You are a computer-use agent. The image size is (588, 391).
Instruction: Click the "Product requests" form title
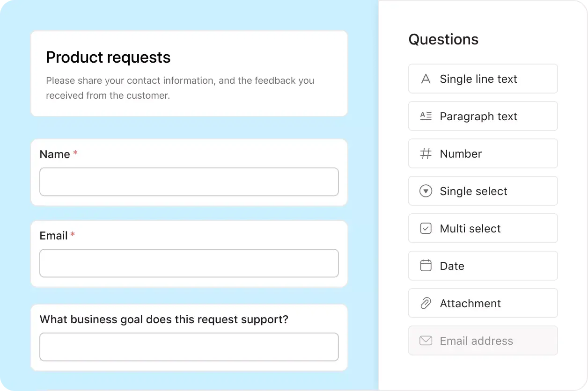click(108, 57)
